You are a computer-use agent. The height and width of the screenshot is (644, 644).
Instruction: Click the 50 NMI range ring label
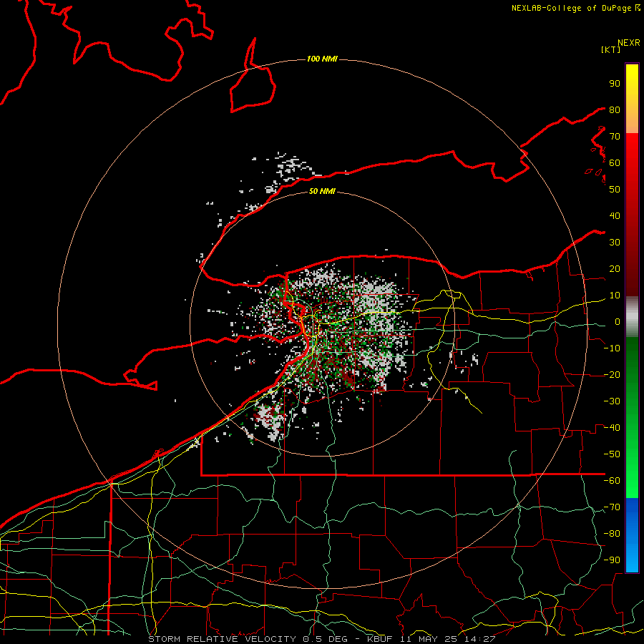pos(322,191)
